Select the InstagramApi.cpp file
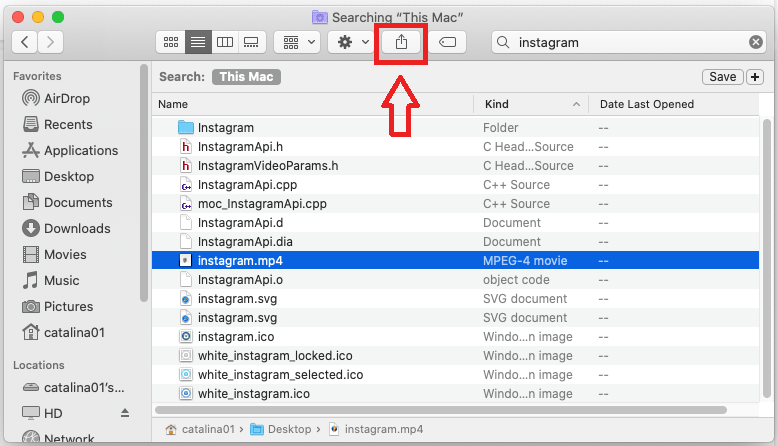The image size is (778, 446). tap(455, 185)
